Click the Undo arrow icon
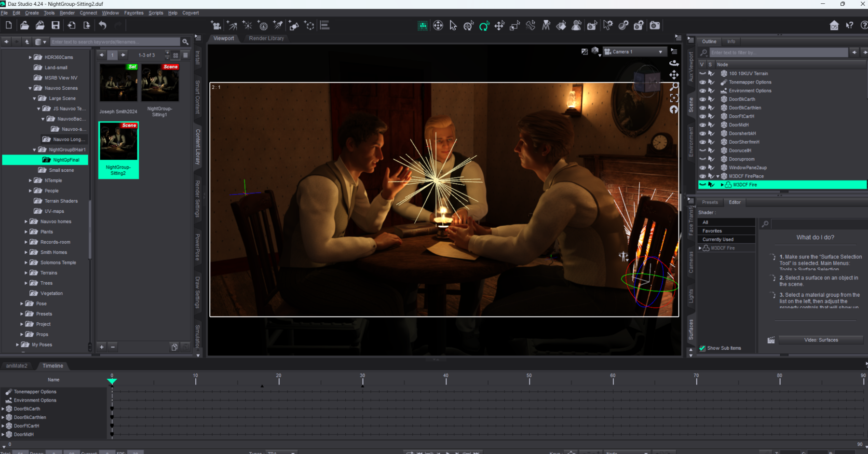 point(103,25)
